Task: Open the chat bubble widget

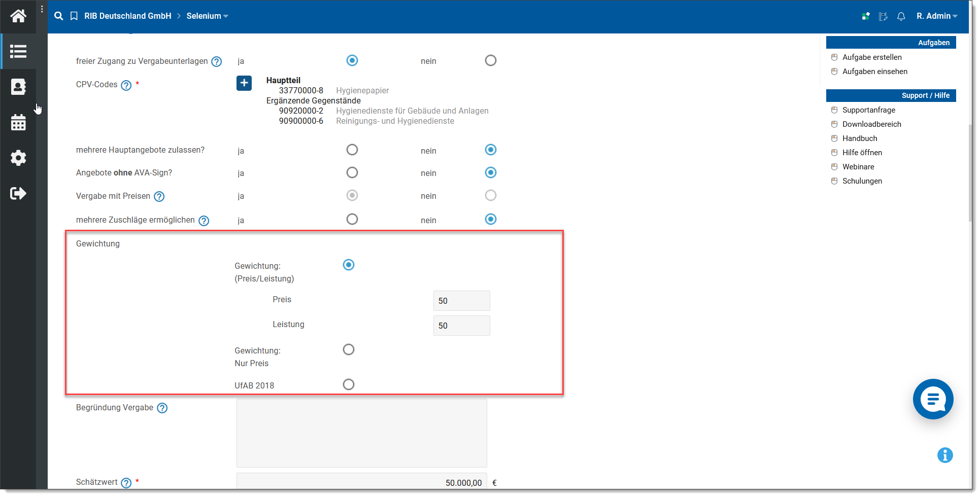Action: coord(933,399)
